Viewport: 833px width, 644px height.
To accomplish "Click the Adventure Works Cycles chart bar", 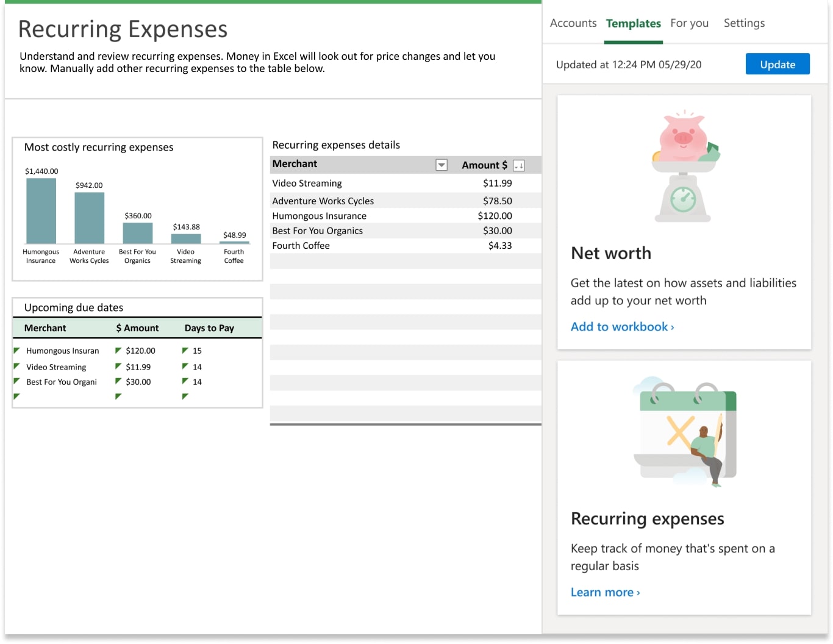I will point(90,218).
